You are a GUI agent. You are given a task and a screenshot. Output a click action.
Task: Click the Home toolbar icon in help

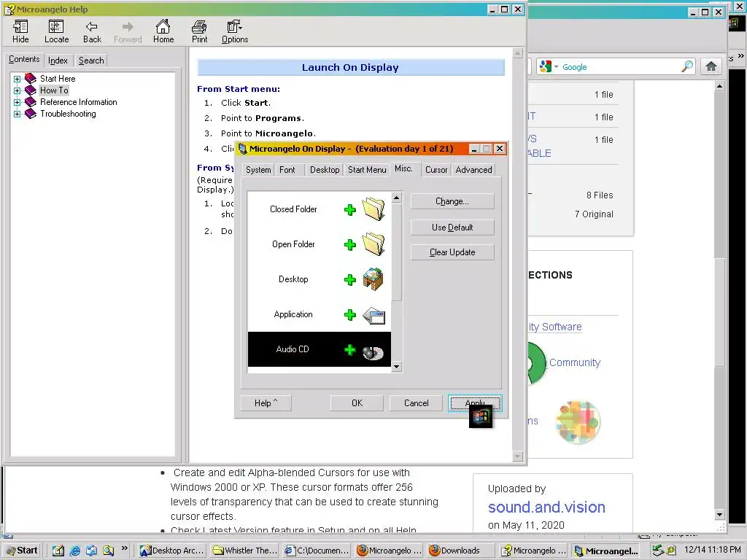pos(163,31)
